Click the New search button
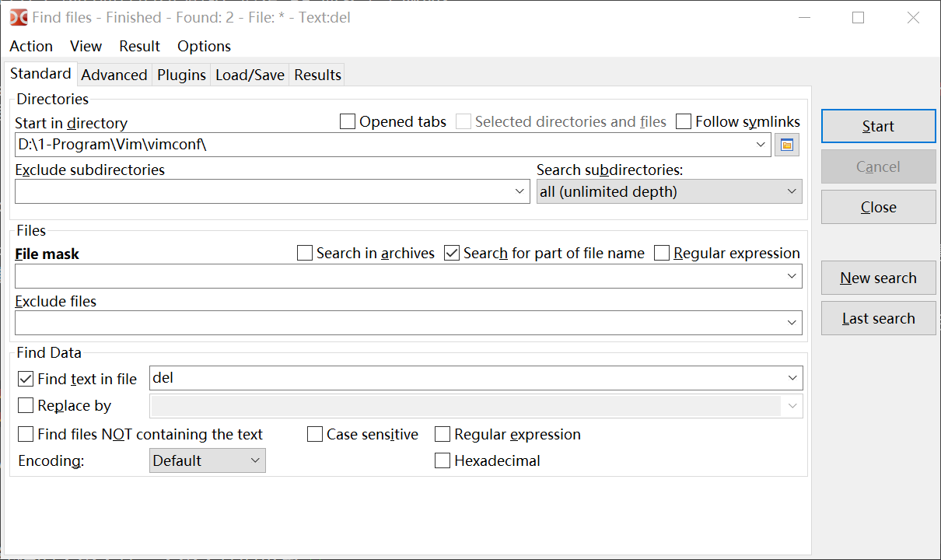This screenshot has width=941, height=560. click(878, 278)
